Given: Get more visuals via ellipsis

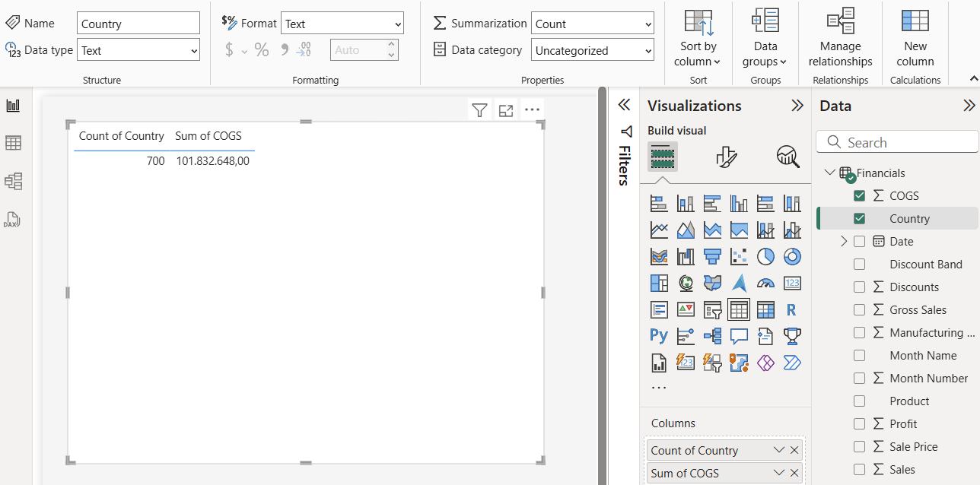Looking at the screenshot, I should point(659,387).
